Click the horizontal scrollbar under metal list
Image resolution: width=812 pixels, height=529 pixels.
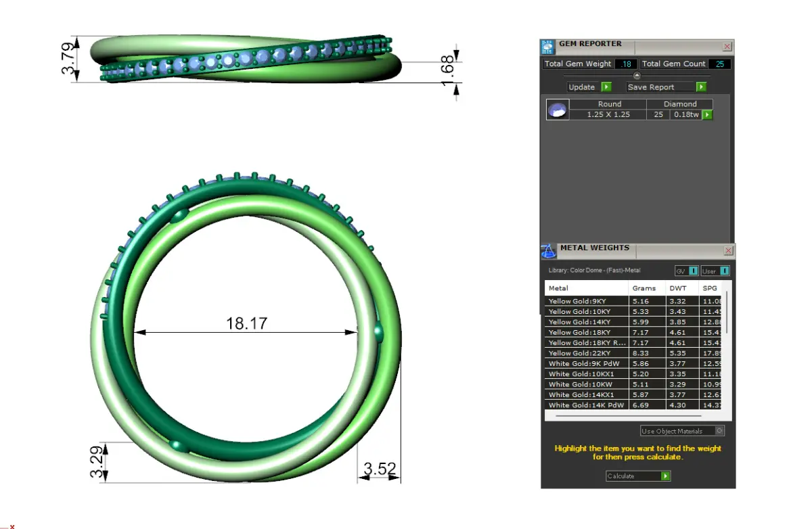coord(628,416)
